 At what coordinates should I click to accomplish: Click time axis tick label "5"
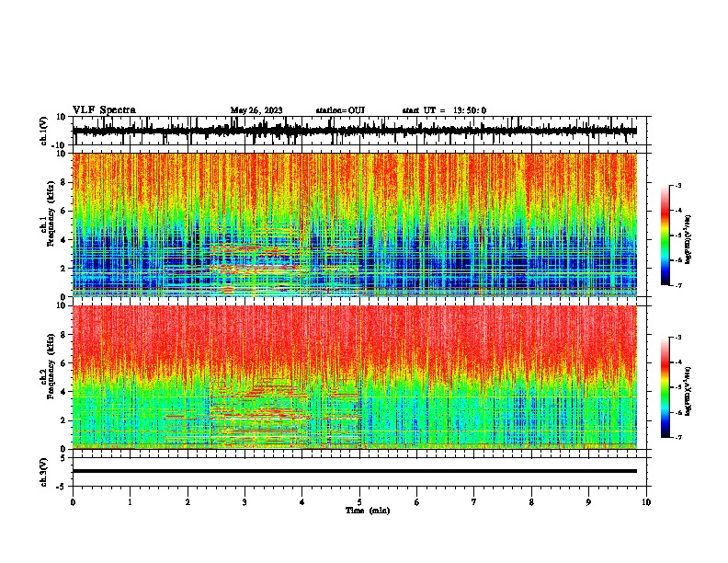(x=359, y=502)
